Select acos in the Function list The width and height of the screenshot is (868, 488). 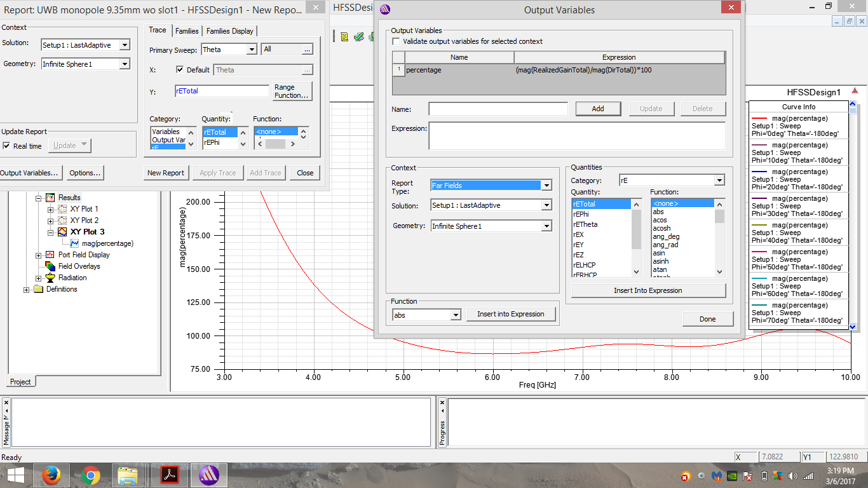[x=682, y=220]
